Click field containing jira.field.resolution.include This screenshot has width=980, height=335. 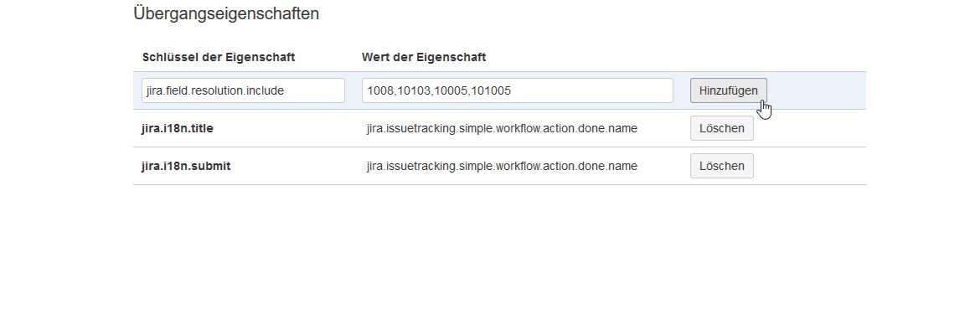[243, 90]
